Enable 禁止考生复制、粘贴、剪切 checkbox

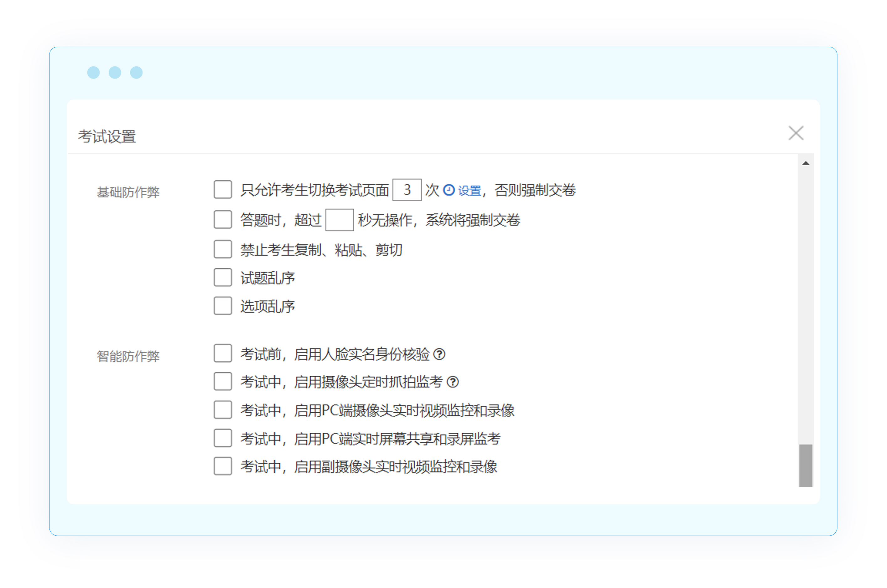point(223,249)
